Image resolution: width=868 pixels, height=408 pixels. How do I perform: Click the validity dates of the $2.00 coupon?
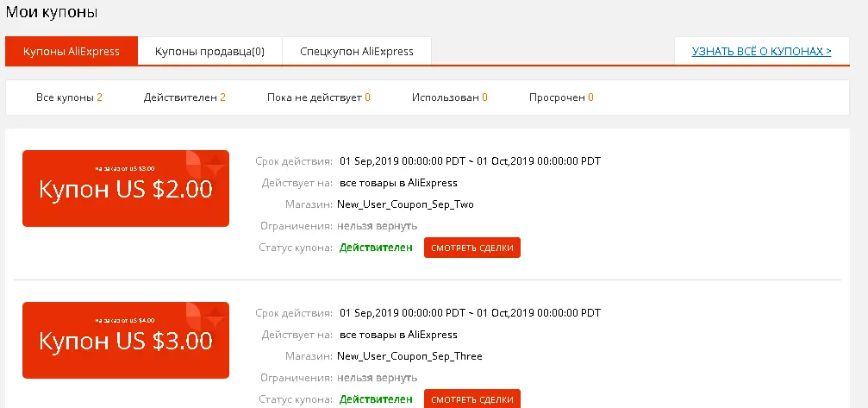point(470,161)
